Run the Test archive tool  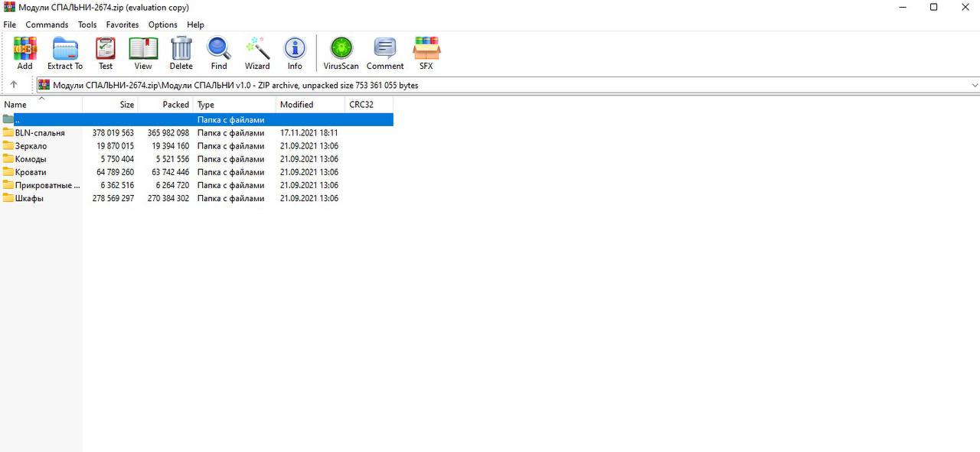pos(106,53)
